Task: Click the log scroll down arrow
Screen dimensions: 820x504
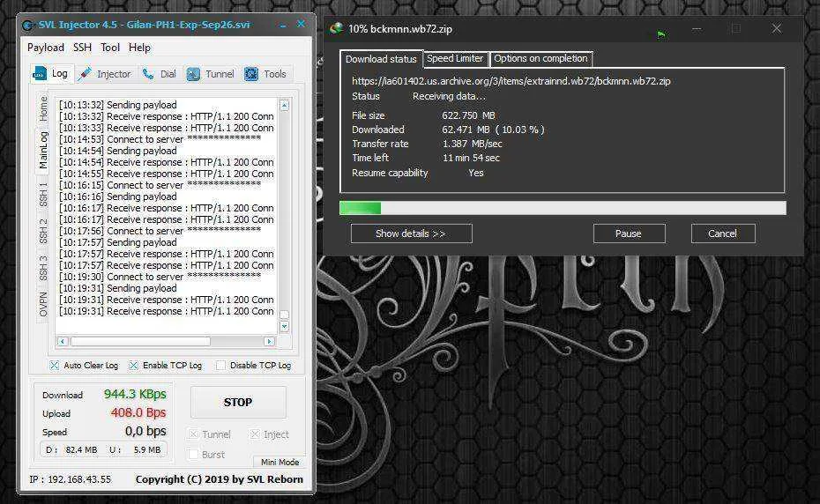Action: (x=285, y=327)
